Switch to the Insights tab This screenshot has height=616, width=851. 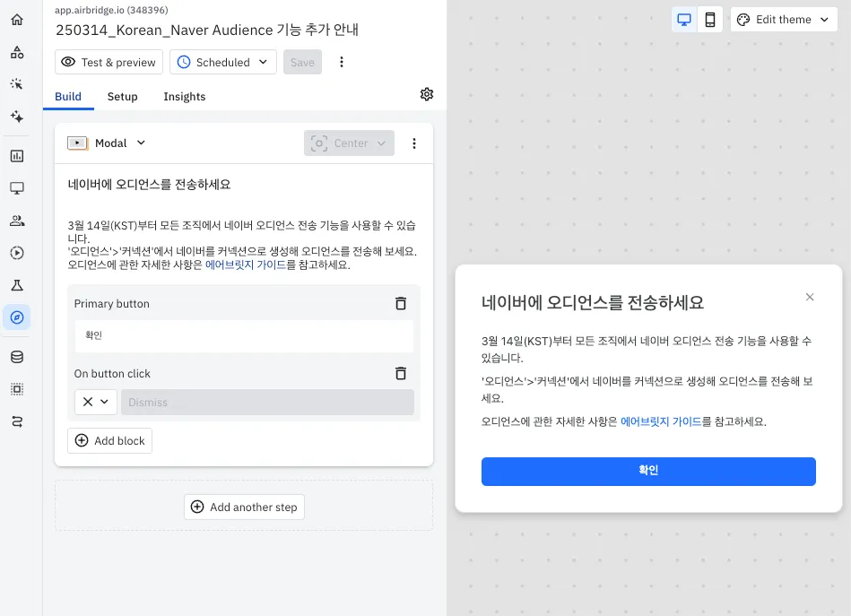[x=185, y=97]
